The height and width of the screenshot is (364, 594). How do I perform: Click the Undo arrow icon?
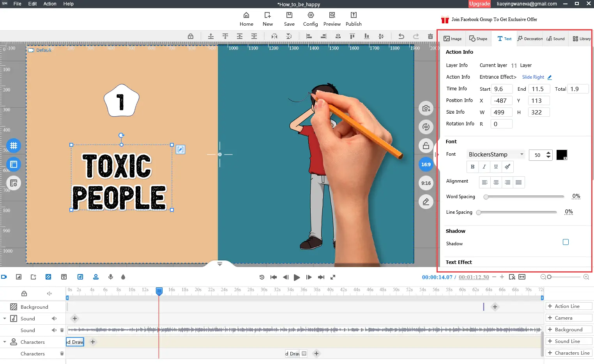[401, 36]
